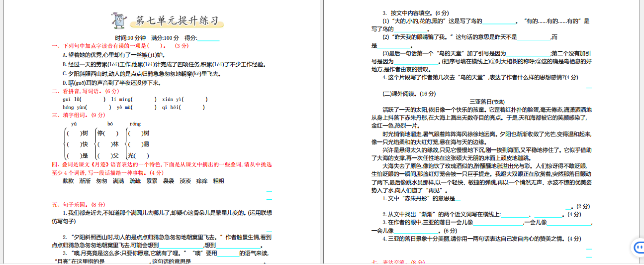Open the floating chat assistant robot icon

pos(637,247)
